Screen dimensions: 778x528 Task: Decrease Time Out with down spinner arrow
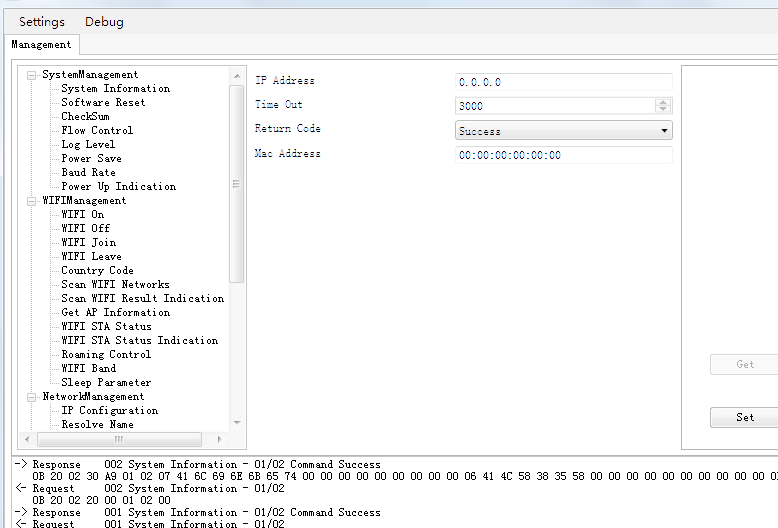663,109
